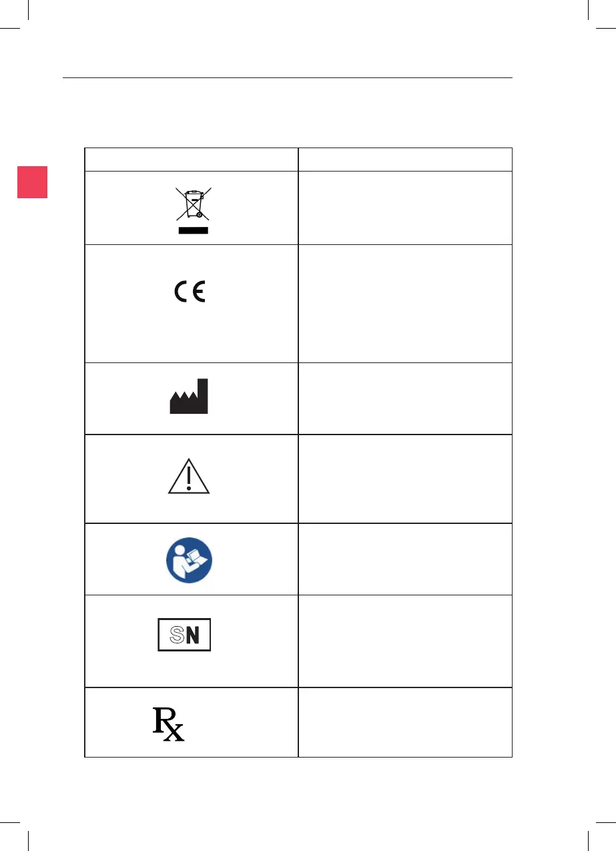Click the horizontal rule above the table
Image resolution: width=616 pixels, height=851 pixels.
coord(287,78)
